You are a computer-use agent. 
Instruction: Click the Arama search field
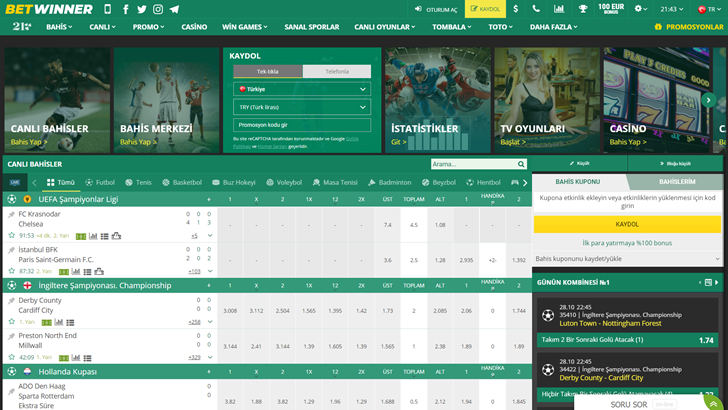click(474, 164)
